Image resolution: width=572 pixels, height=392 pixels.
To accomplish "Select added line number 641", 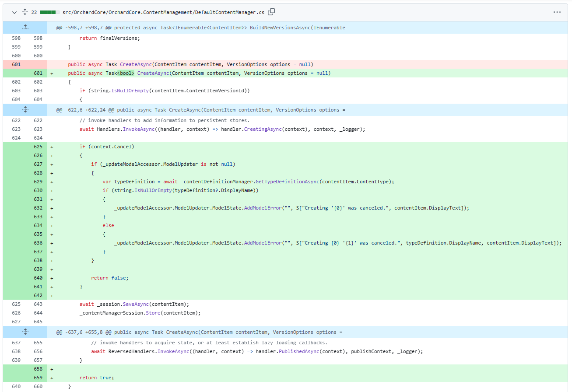I will [38, 287].
